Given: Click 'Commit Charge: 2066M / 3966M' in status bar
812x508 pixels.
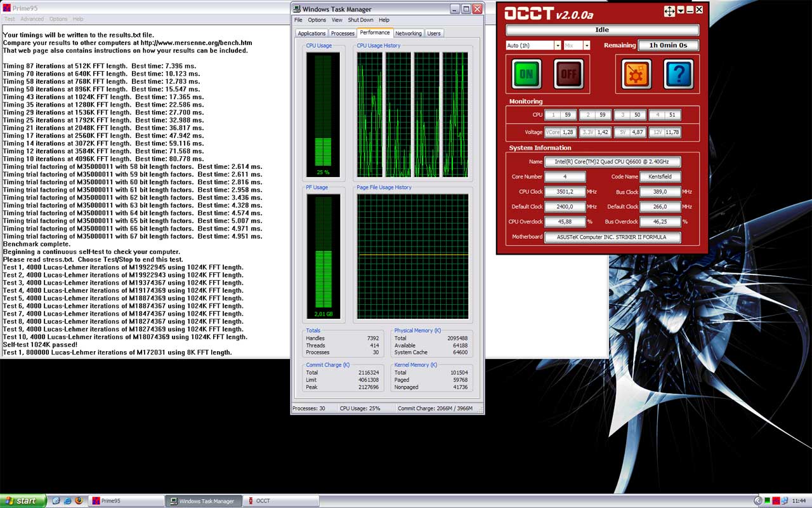Looking at the screenshot, I should point(435,408).
